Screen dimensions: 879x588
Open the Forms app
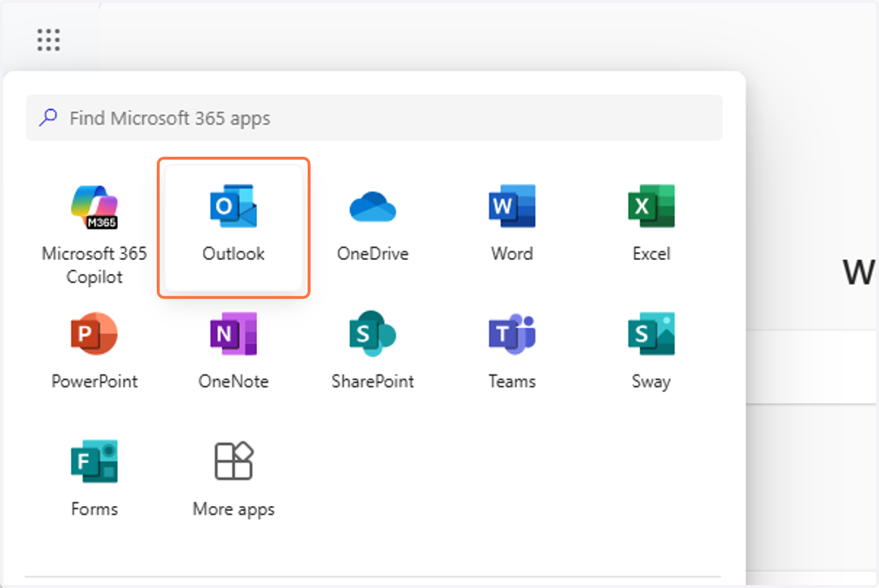click(94, 478)
